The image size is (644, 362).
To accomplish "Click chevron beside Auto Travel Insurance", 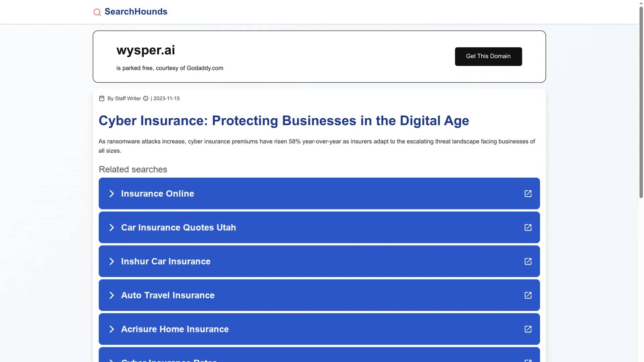I will click(x=112, y=295).
